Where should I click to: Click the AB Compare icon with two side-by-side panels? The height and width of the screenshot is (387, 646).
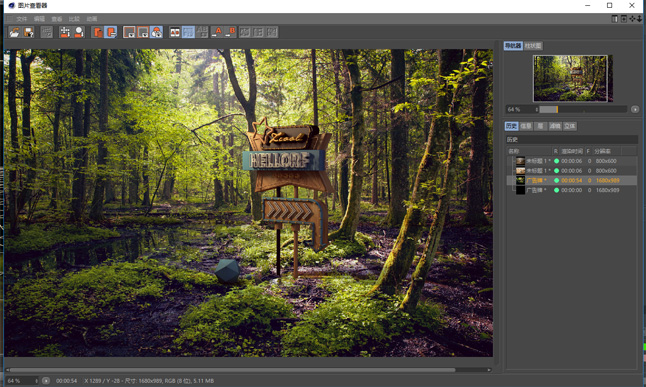point(175,32)
